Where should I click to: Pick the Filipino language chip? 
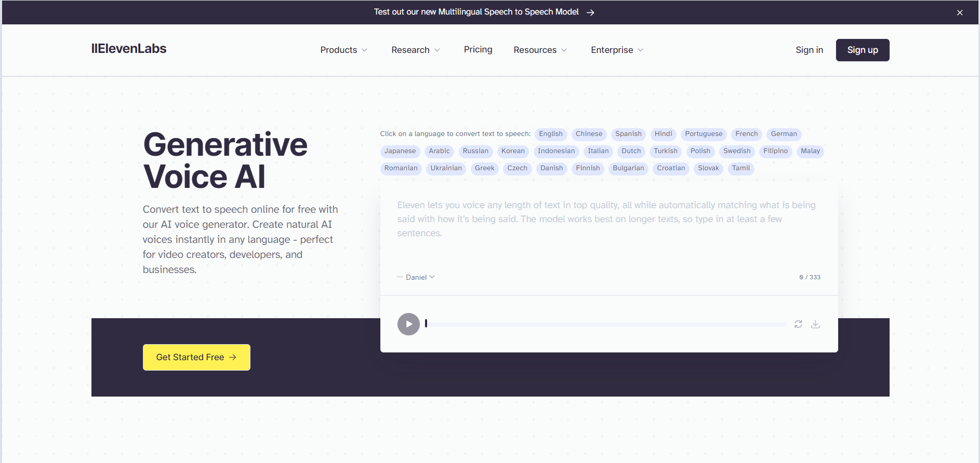point(776,151)
